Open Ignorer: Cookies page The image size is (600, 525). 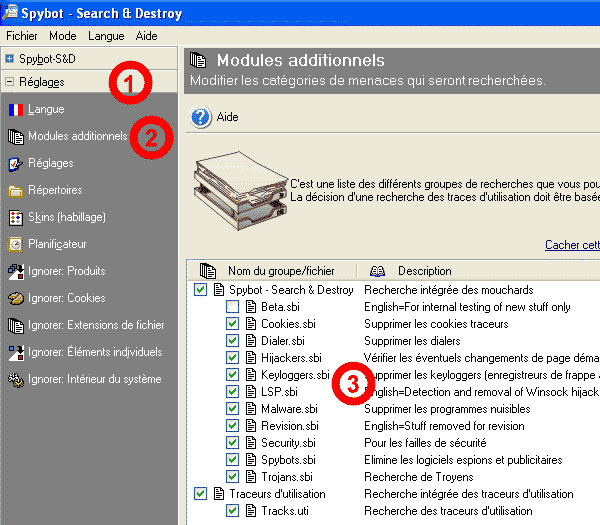pyautogui.click(x=67, y=298)
